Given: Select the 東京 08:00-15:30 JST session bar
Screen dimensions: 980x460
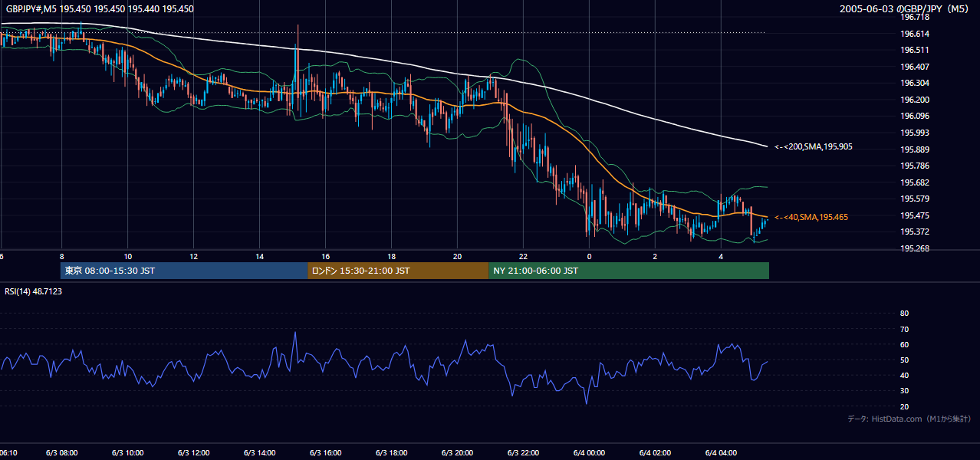Looking at the screenshot, I should [x=184, y=271].
